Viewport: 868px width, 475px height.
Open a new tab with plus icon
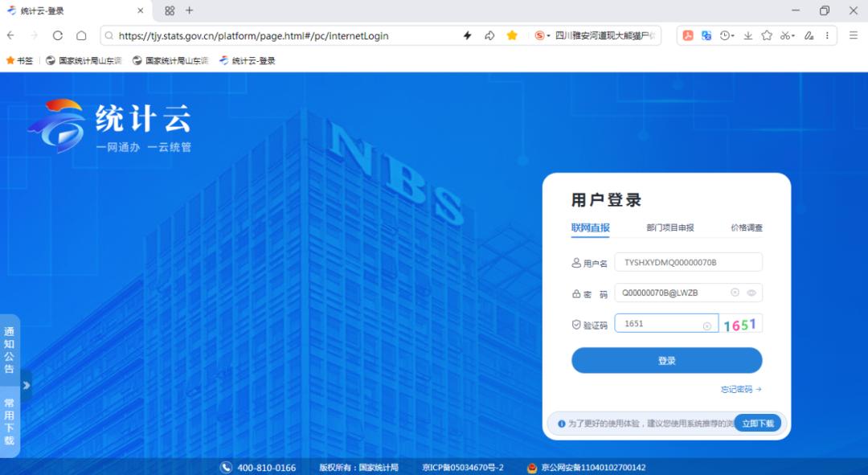click(x=190, y=10)
